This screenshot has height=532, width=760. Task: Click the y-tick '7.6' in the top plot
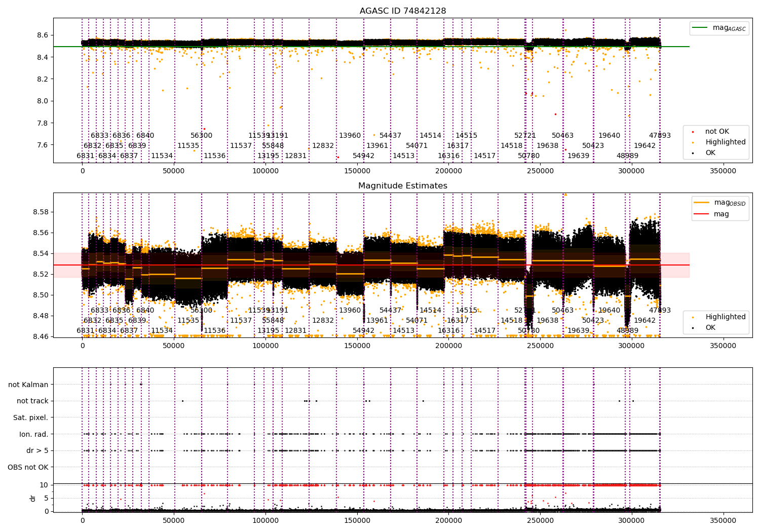43,145
